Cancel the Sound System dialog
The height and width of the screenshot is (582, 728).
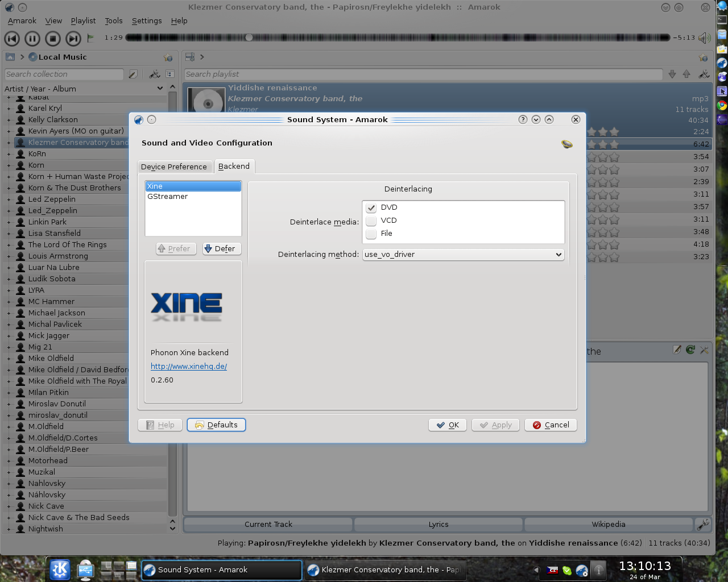click(x=551, y=425)
